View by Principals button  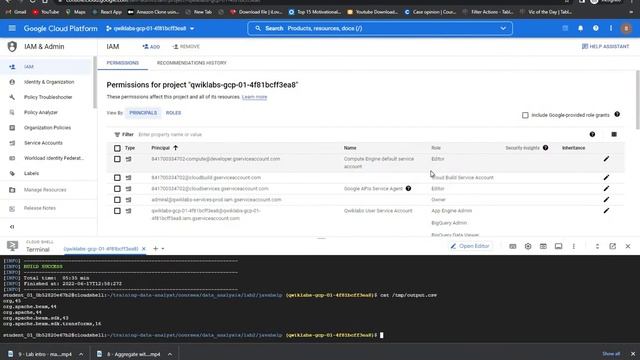click(143, 113)
